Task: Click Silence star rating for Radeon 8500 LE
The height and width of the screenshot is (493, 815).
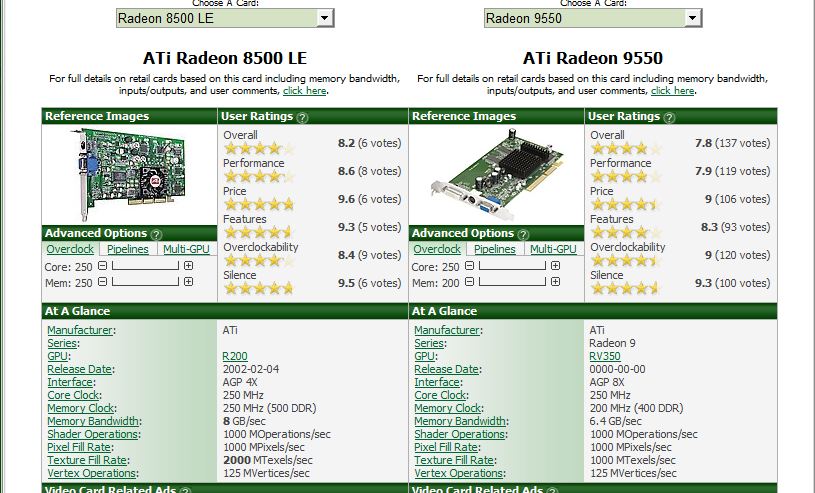Action: click(x=259, y=289)
